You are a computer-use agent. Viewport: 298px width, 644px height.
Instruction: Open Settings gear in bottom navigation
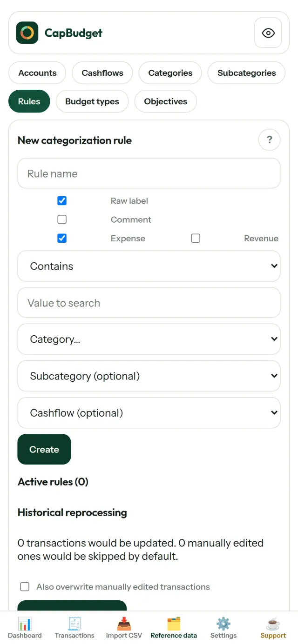223,628
